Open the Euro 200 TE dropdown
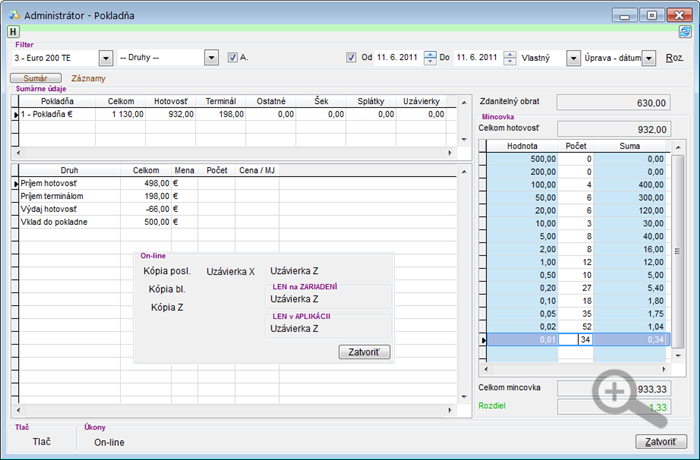 [106, 58]
